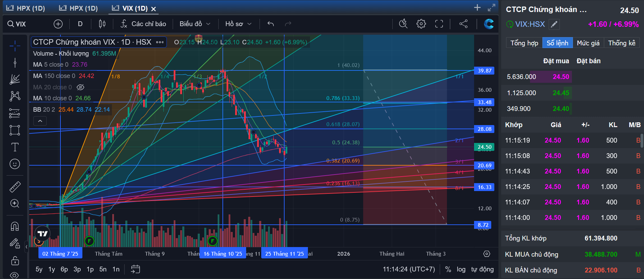Open the Gann fan and pitchfork tools
The image size is (644, 279).
pyautogui.click(x=15, y=79)
